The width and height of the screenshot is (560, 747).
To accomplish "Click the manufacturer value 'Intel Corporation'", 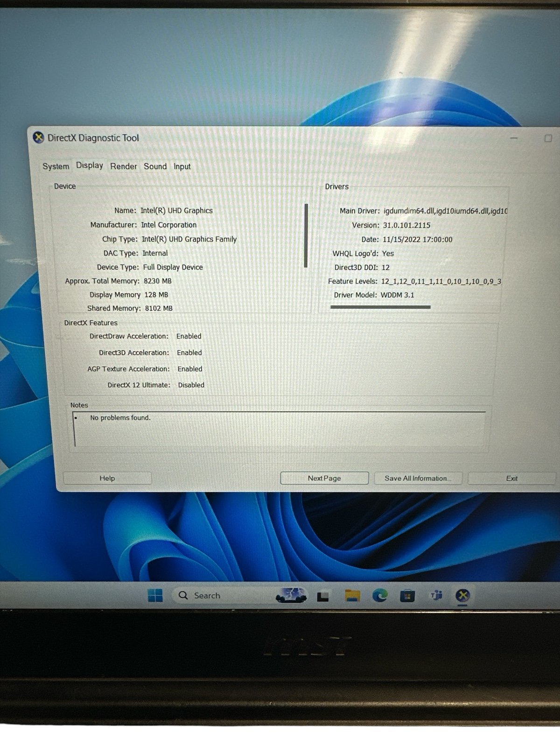I will (169, 225).
